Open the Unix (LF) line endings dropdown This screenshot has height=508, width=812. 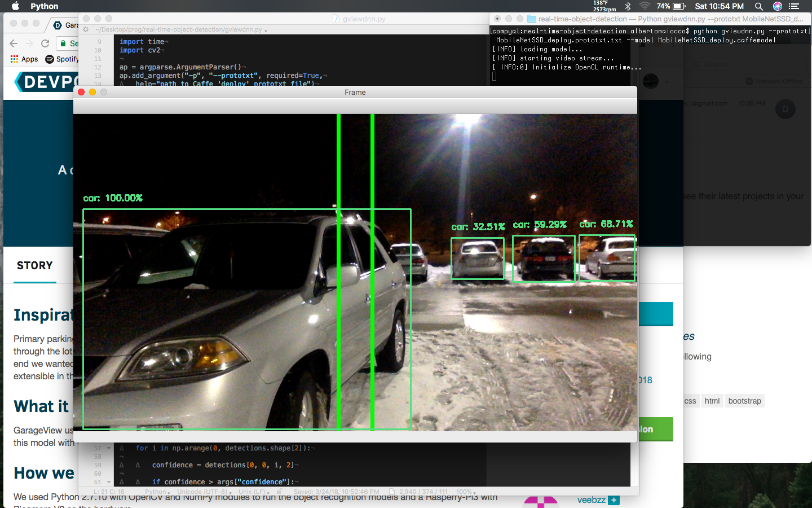pyautogui.click(x=254, y=492)
